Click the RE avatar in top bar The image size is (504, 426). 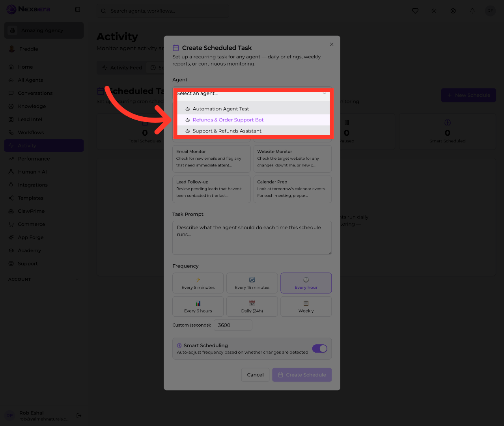click(x=490, y=11)
